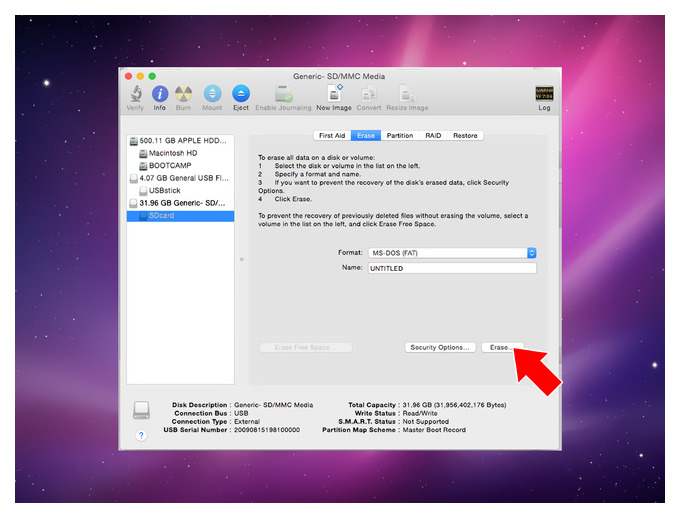Click the Resize Image toolbar icon
The width and height of the screenshot is (680, 518).
click(407, 94)
